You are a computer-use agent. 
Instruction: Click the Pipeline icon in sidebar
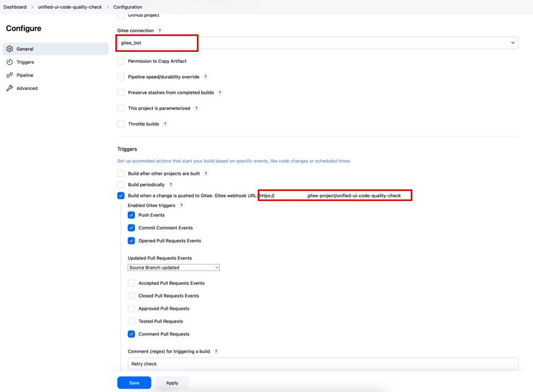[x=10, y=76]
